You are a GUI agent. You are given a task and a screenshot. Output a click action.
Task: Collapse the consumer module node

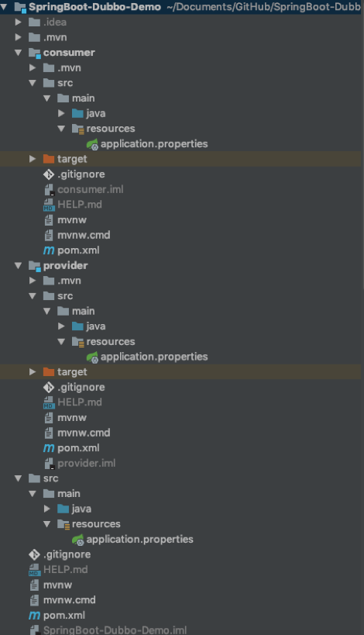pos(19,53)
